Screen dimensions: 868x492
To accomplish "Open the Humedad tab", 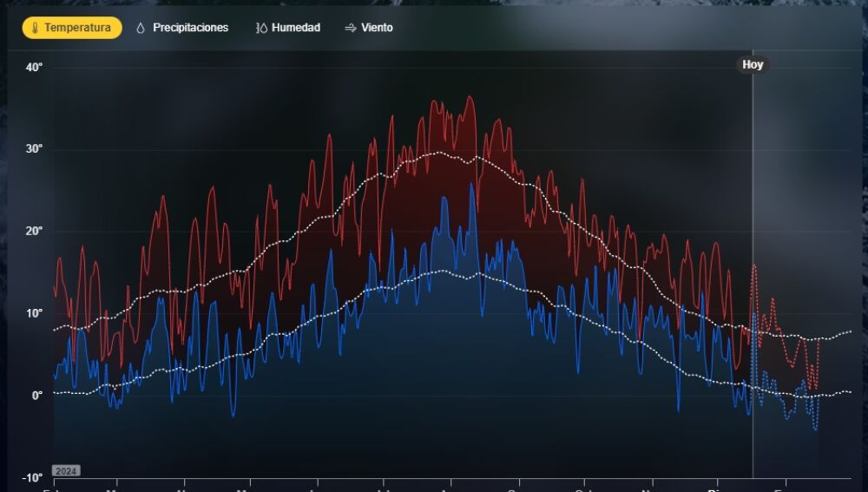I will 295,28.
